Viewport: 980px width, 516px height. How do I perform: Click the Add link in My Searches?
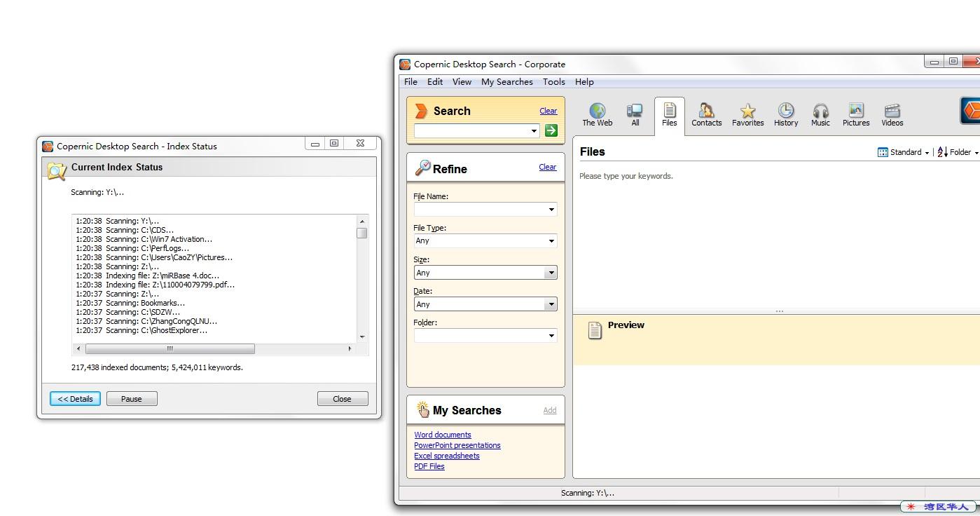click(550, 410)
